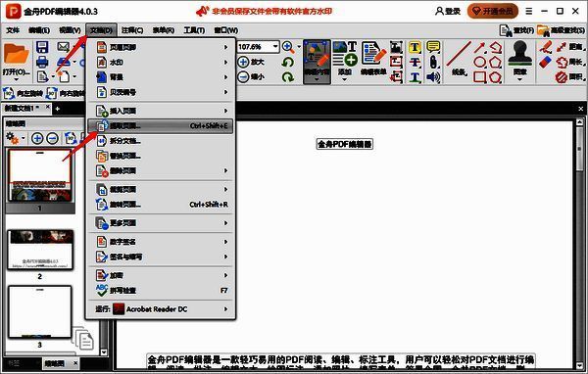Choose 提取页面 (Ctrl+Shift+E) menu entry
Image resolution: width=588 pixels, height=374 pixels.
(x=160, y=126)
